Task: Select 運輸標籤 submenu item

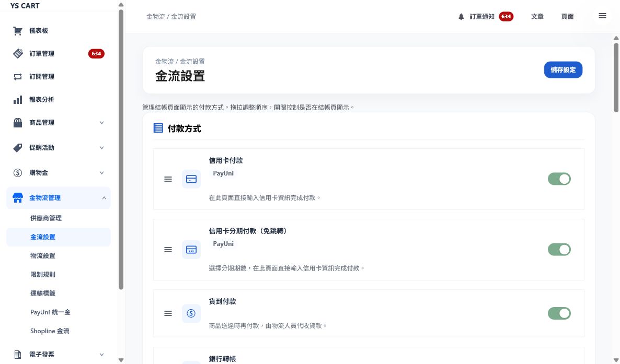Action: click(x=59, y=293)
